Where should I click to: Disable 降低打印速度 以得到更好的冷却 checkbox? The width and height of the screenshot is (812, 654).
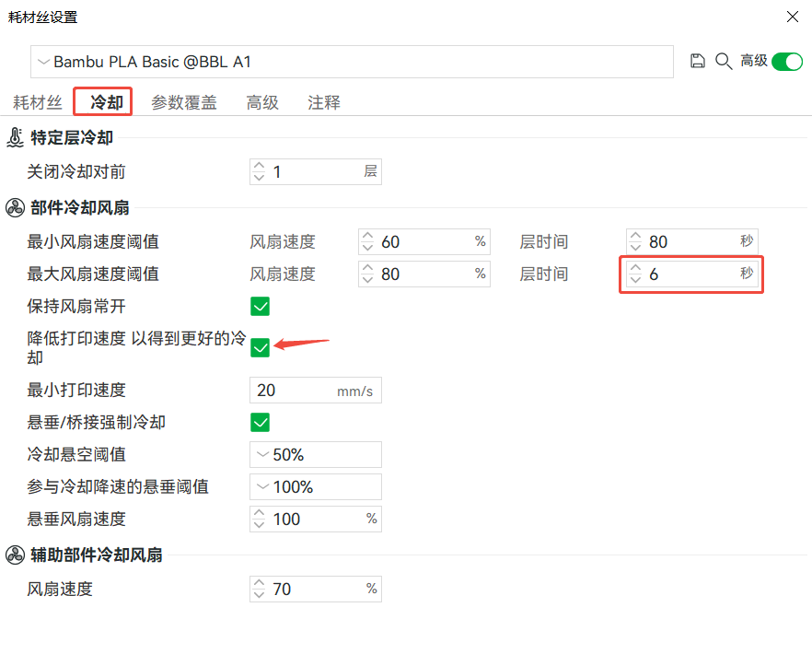[260, 347]
